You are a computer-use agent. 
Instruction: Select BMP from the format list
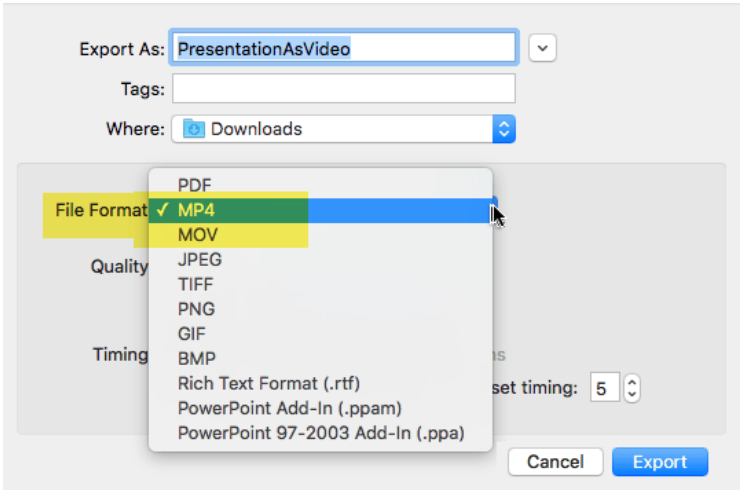coord(196,358)
